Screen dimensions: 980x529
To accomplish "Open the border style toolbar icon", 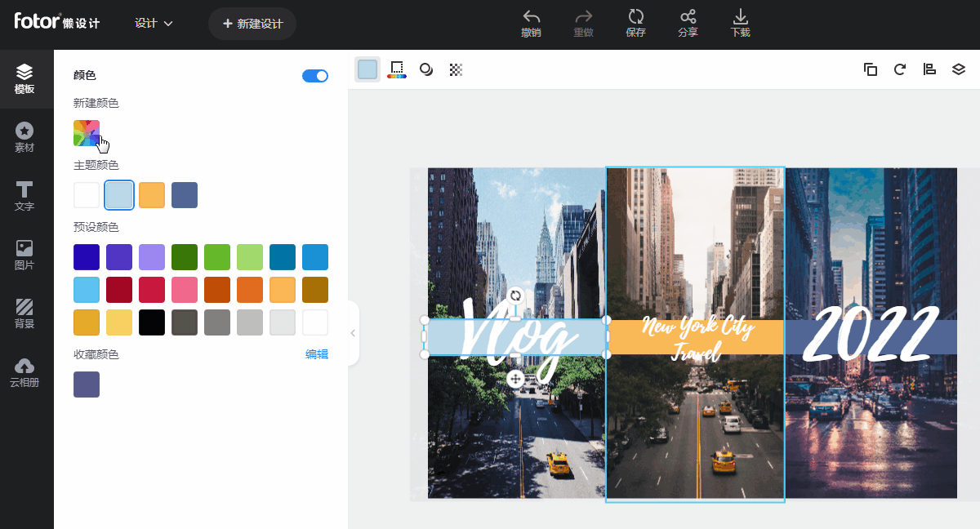I will coord(397,69).
